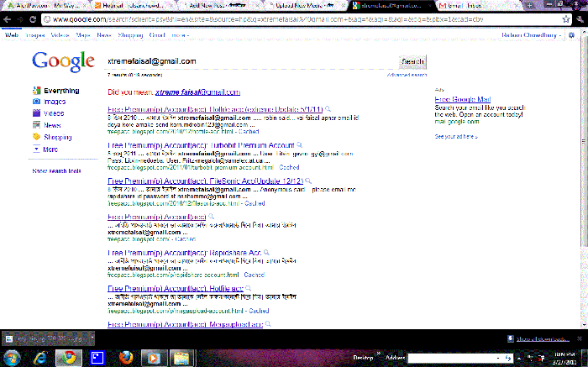Select the News icon in sidebar
This screenshot has width=588, height=367.
pos(36,125)
